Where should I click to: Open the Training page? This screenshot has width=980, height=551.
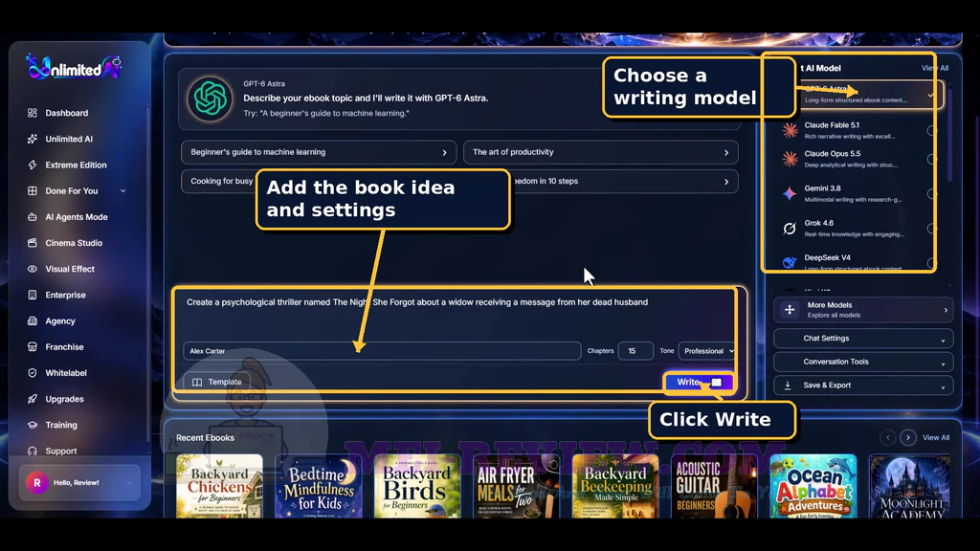click(61, 425)
